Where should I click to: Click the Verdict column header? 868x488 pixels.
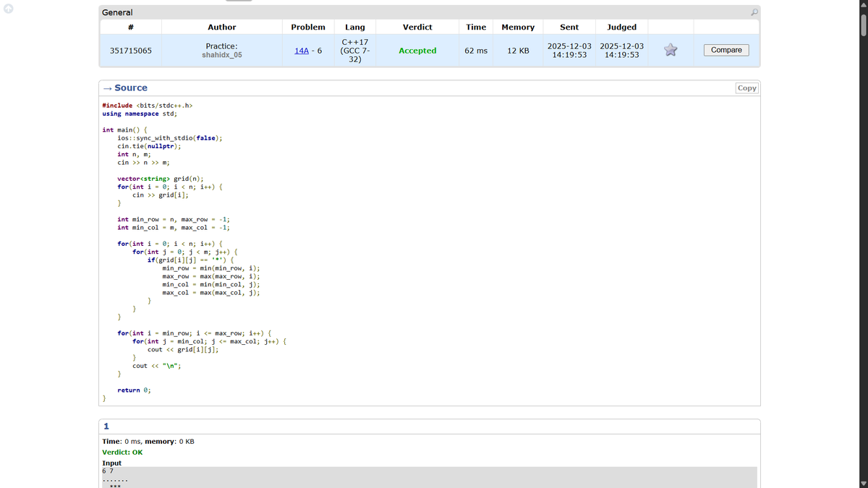click(417, 27)
